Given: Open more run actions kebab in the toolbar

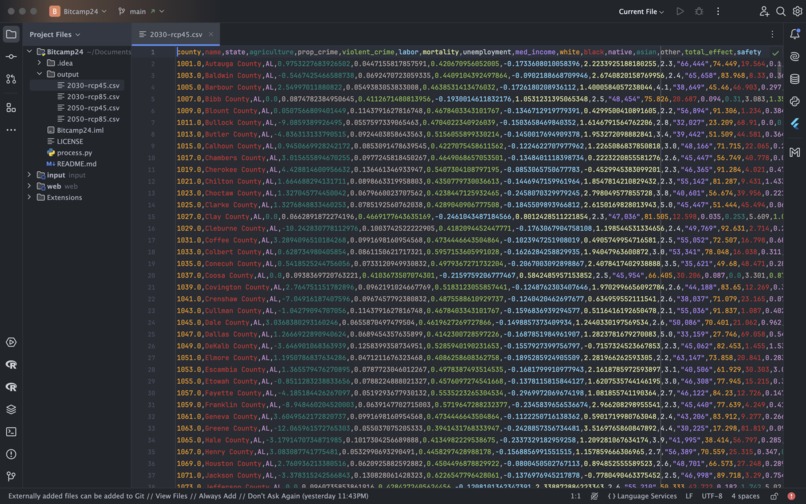Looking at the screenshot, I should click(x=718, y=11).
